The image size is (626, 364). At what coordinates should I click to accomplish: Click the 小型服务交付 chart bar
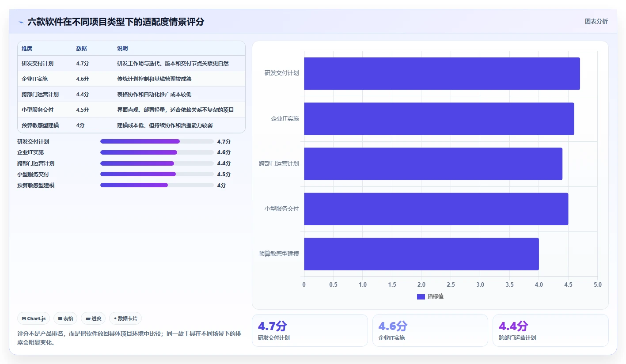tap(436, 209)
